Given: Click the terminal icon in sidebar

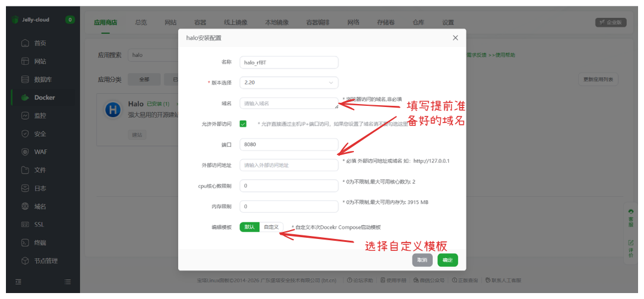Looking at the screenshot, I should 25,243.
